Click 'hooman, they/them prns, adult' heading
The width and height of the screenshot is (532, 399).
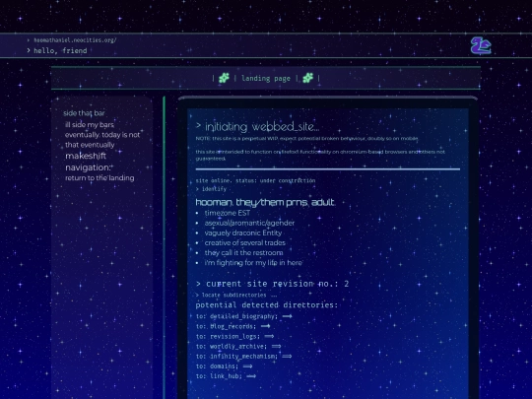pos(265,202)
